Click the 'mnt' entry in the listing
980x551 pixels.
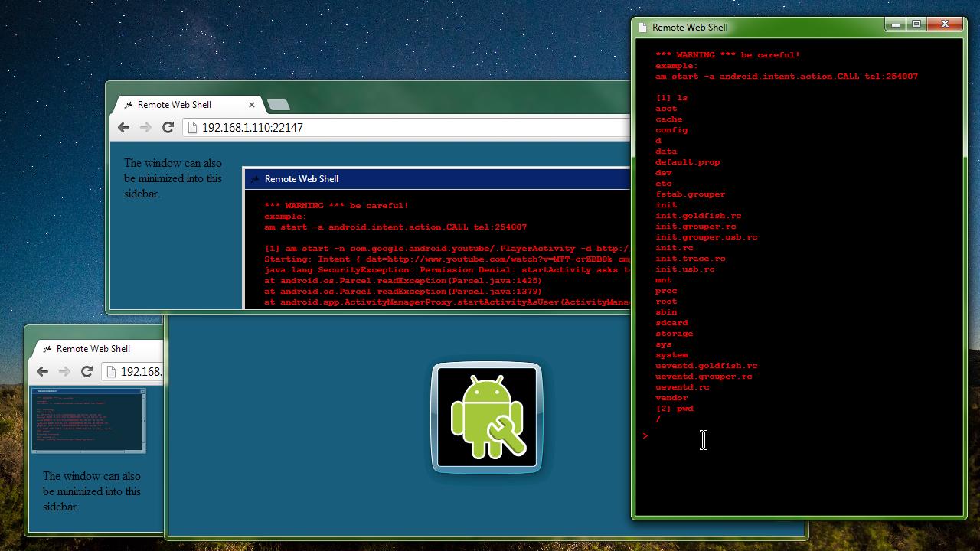click(x=663, y=280)
